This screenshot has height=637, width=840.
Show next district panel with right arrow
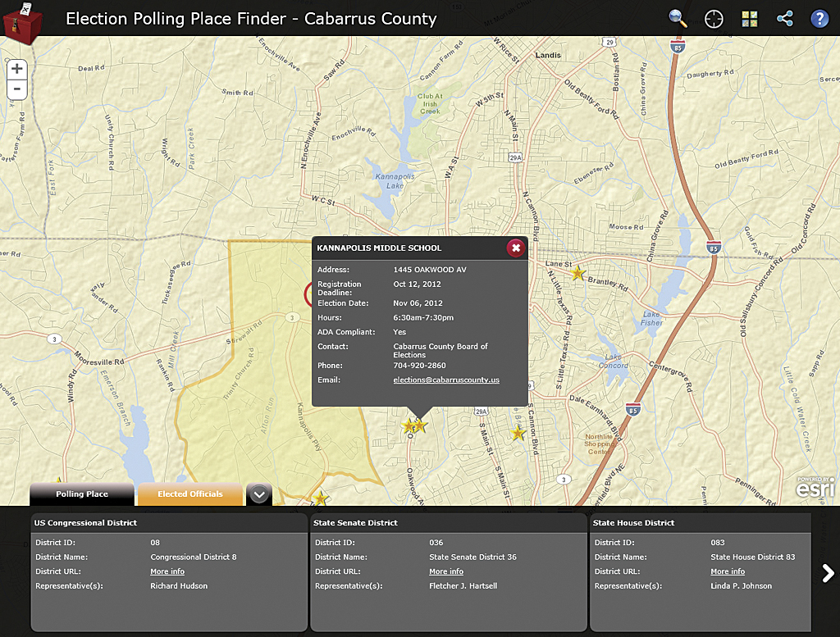tap(828, 573)
